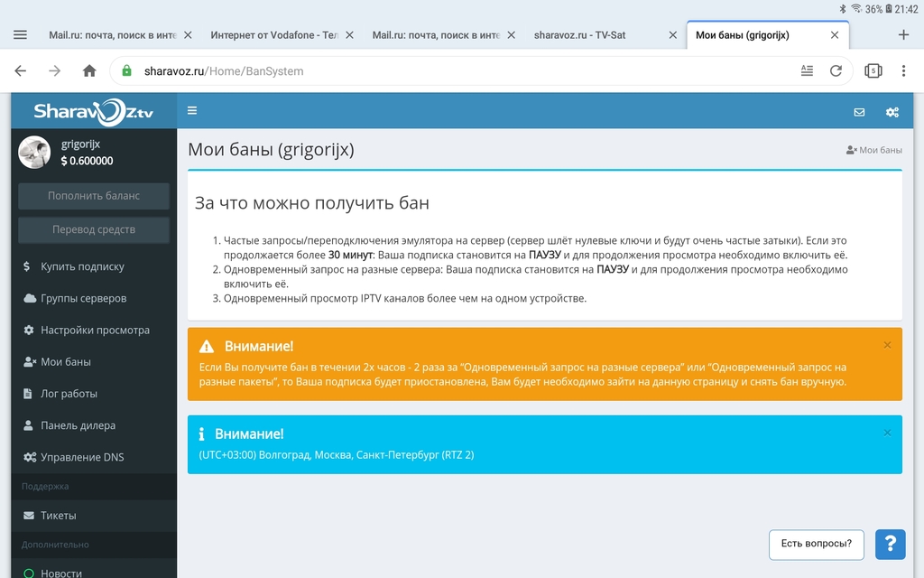Click the Перевод средств button
The width and height of the screenshot is (924, 578).
click(x=94, y=229)
